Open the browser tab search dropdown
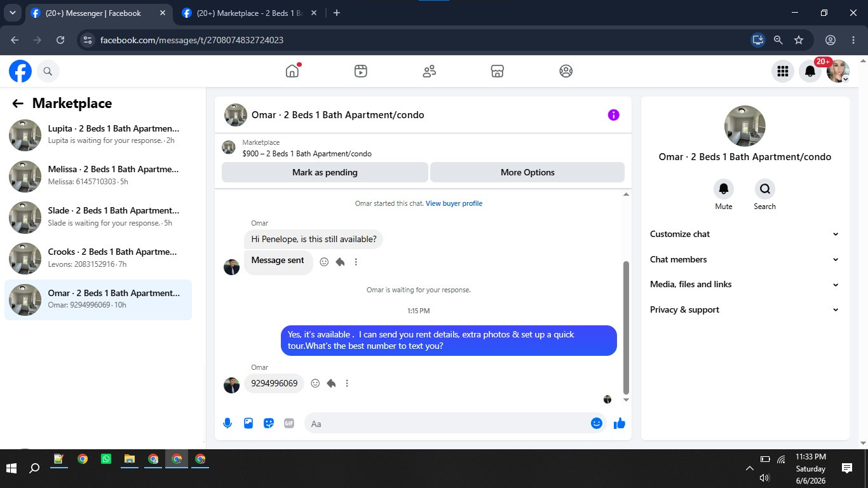 point(12,13)
